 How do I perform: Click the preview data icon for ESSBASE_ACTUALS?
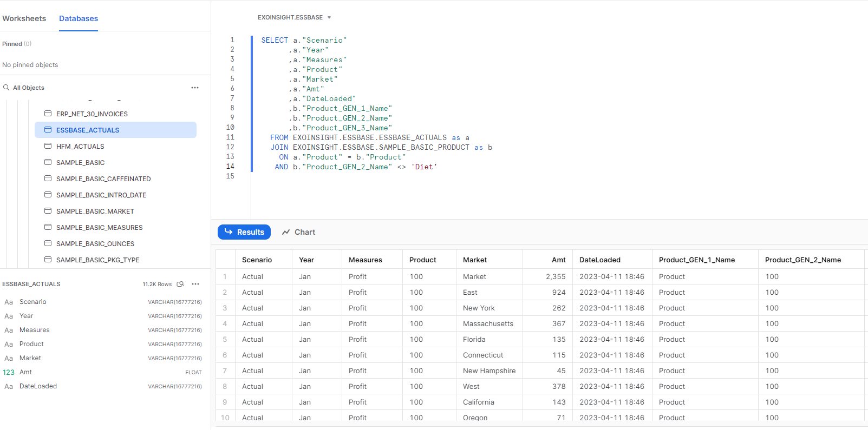click(x=180, y=284)
